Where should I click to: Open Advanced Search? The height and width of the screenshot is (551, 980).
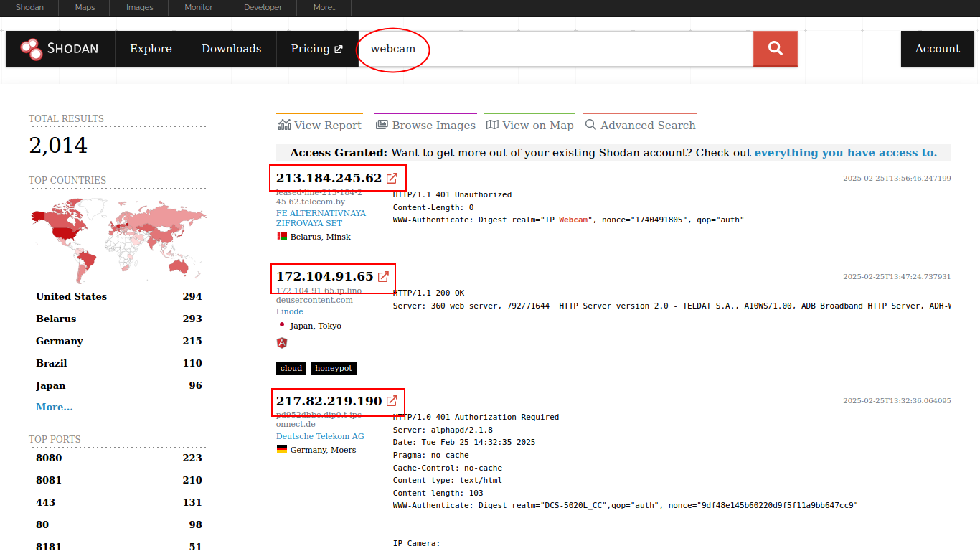641,125
